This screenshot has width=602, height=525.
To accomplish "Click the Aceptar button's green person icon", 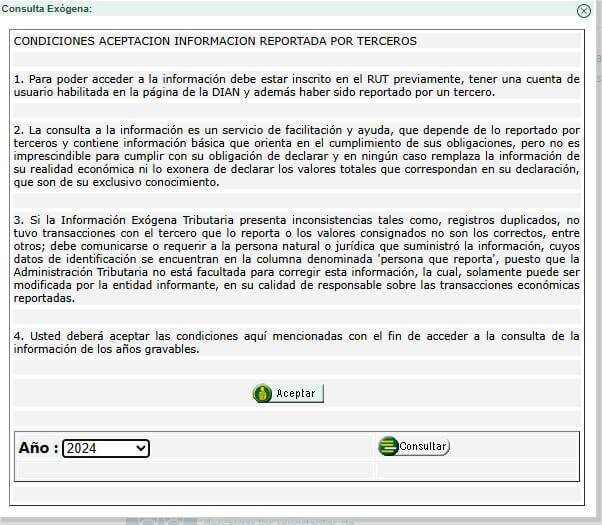I will point(263,393).
